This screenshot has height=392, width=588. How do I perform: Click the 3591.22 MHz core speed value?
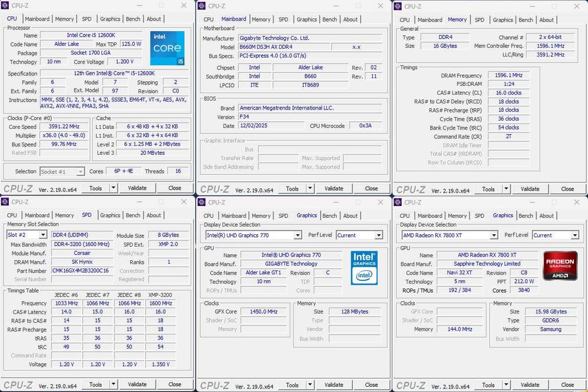tap(64, 127)
